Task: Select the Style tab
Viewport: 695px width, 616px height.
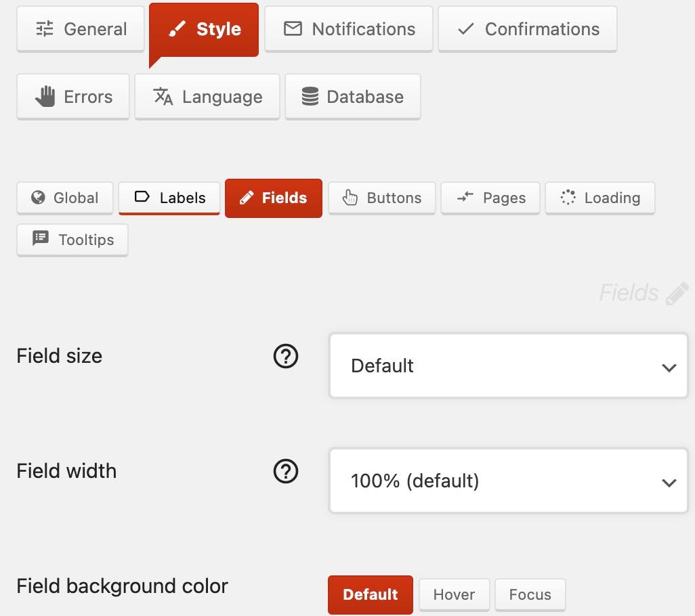Action: (204, 30)
